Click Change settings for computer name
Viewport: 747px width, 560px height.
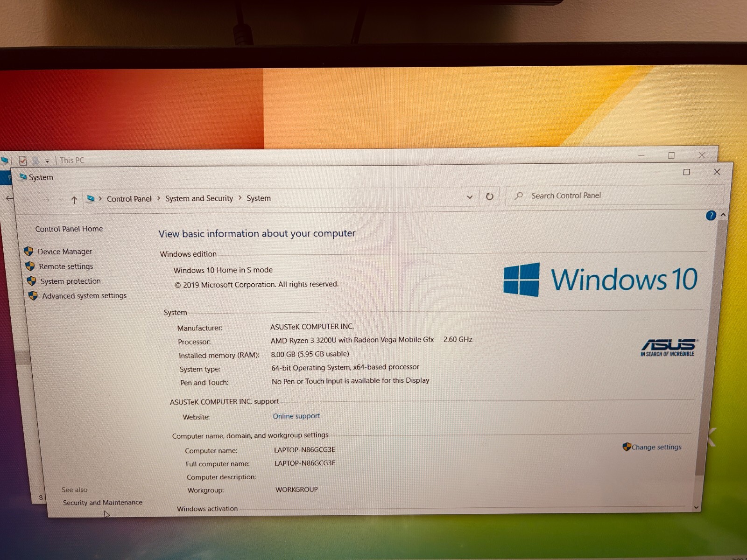pyautogui.click(x=656, y=447)
